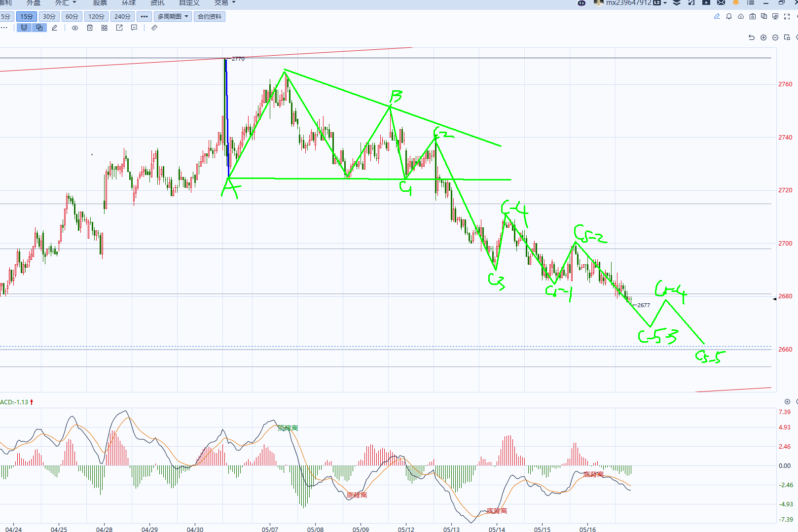Open the orange notification bell
Image resolution: width=798 pixels, height=532 pixels.
click(x=736, y=2)
